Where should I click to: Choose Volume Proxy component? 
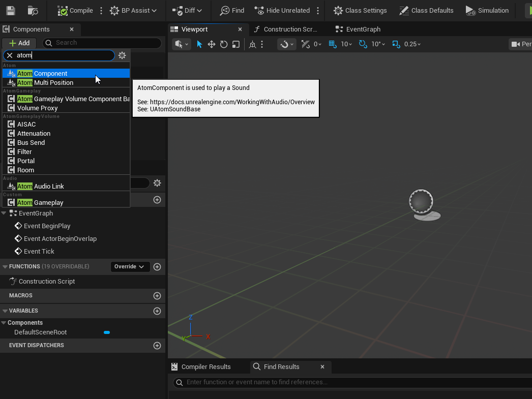pyautogui.click(x=66, y=108)
